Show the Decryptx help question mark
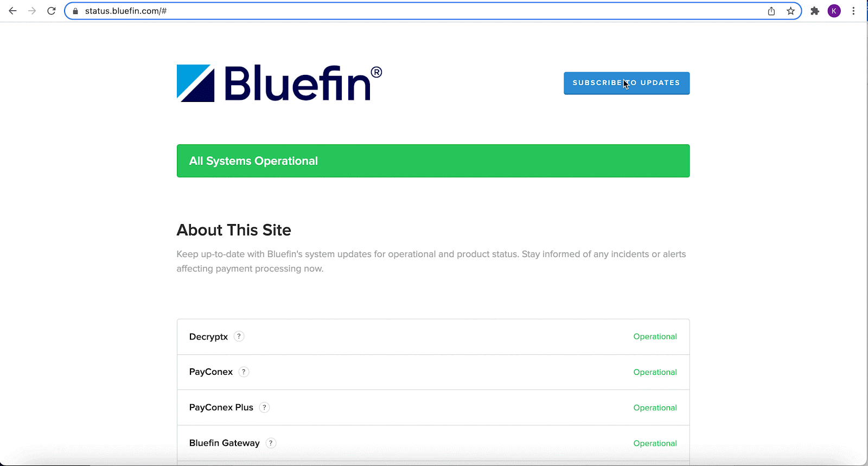 click(239, 336)
